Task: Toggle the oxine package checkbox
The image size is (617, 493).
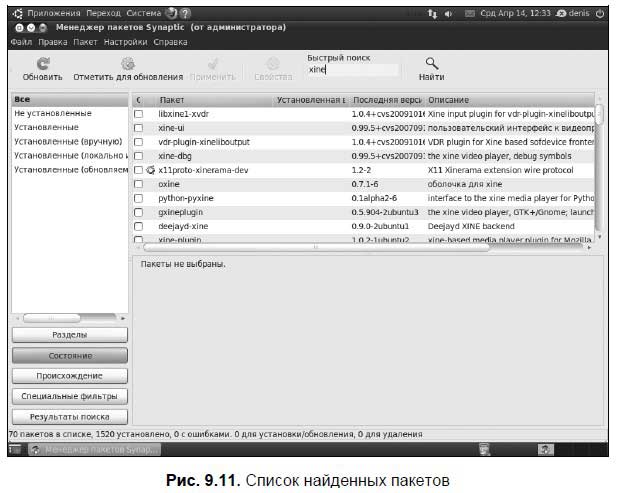Action: pos(139,184)
